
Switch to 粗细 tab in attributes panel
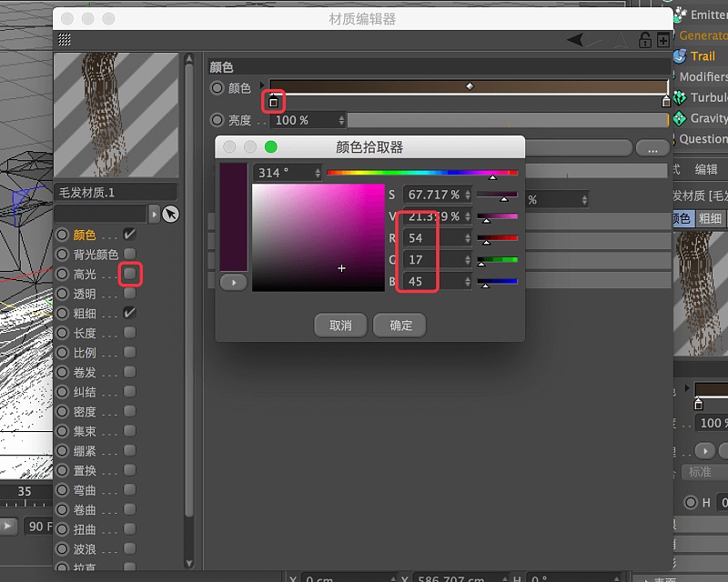pos(710,218)
